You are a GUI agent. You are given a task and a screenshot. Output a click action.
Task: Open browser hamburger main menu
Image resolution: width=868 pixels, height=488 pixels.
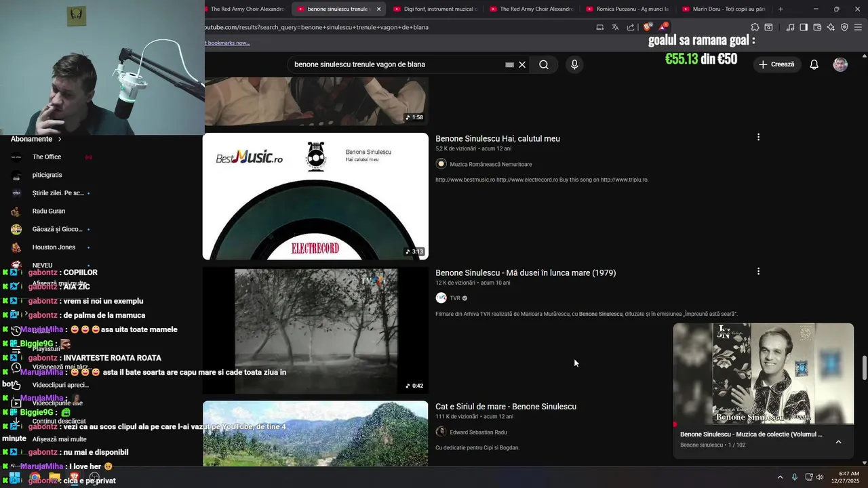pyautogui.click(x=859, y=27)
